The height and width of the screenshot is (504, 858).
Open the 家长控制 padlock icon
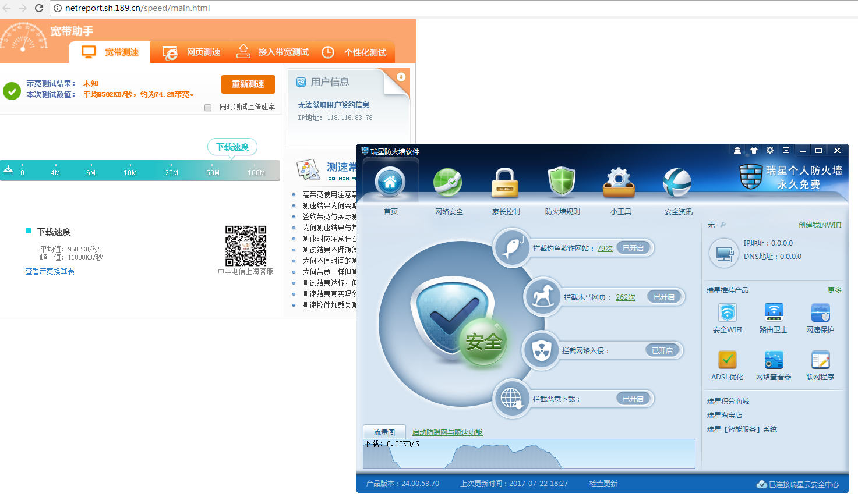[x=505, y=183]
